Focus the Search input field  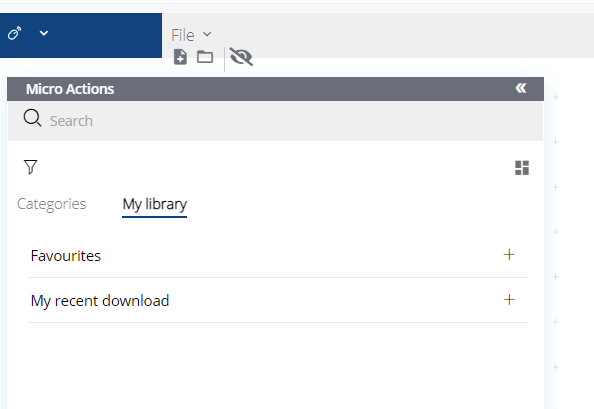275,121
